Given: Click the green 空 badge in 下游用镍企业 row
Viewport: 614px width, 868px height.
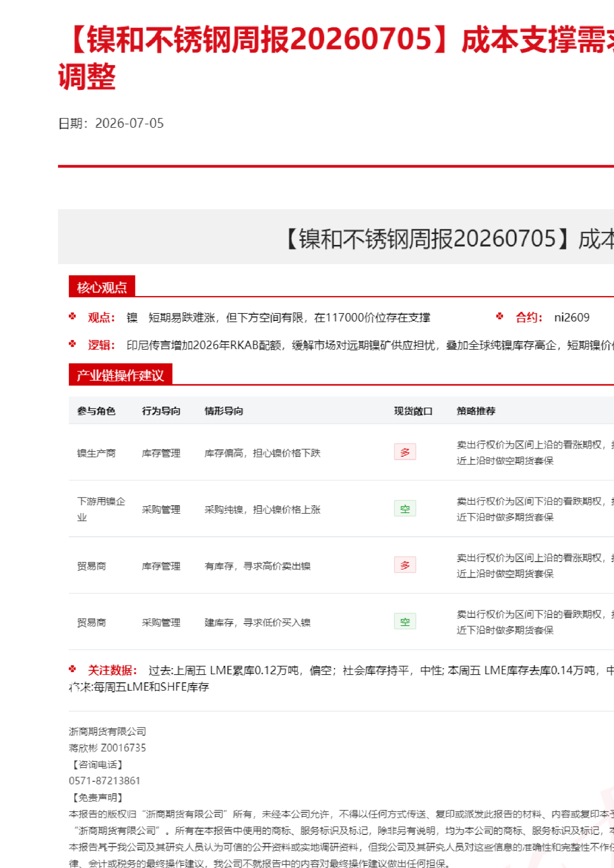Looking at the screenshot, I should (405, 508).
